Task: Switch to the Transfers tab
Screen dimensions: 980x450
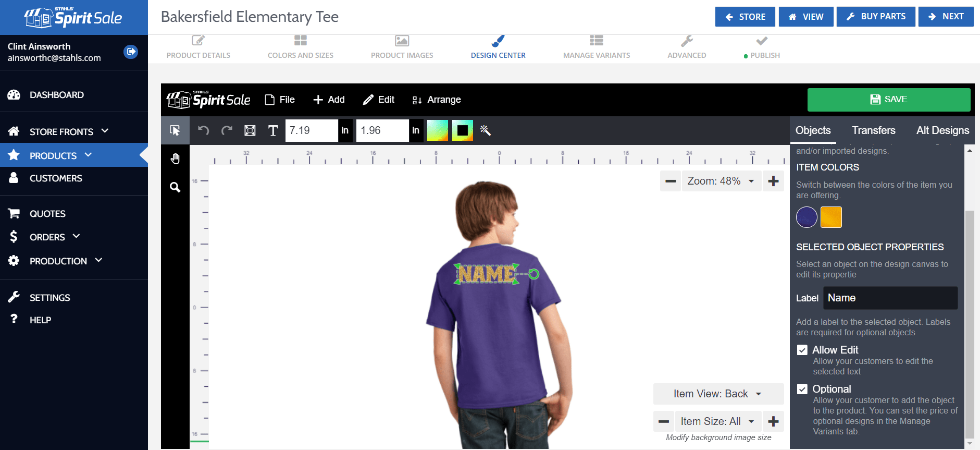Action: (x=874, y=130)
